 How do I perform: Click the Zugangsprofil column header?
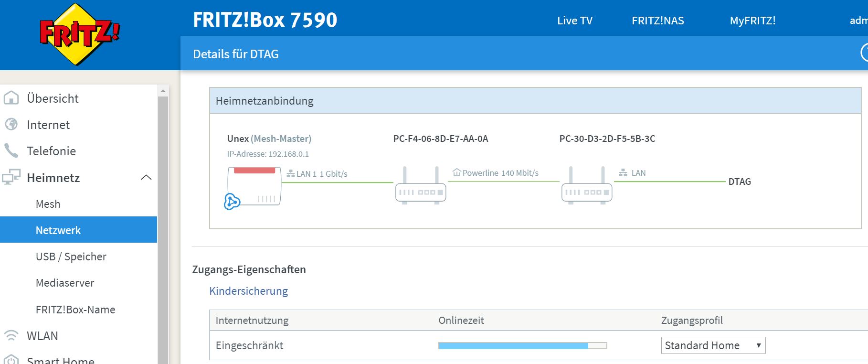(692, 320)
